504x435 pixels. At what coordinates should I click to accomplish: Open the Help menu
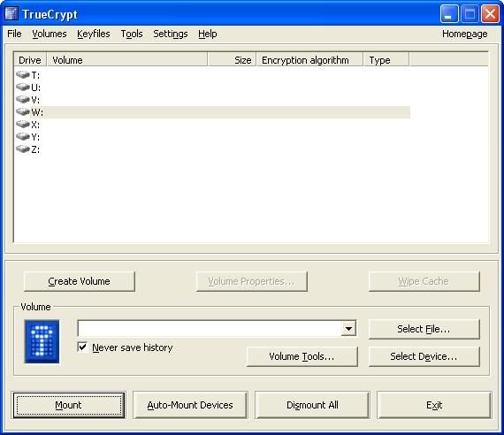coord(207,34)
